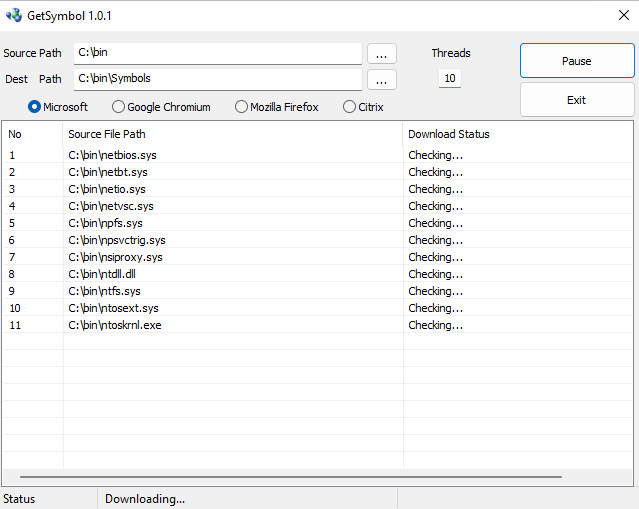Click the Source File Path column header
Image resolution: width=639 pixels, height=509 pixels.
[x=233, y=134]
